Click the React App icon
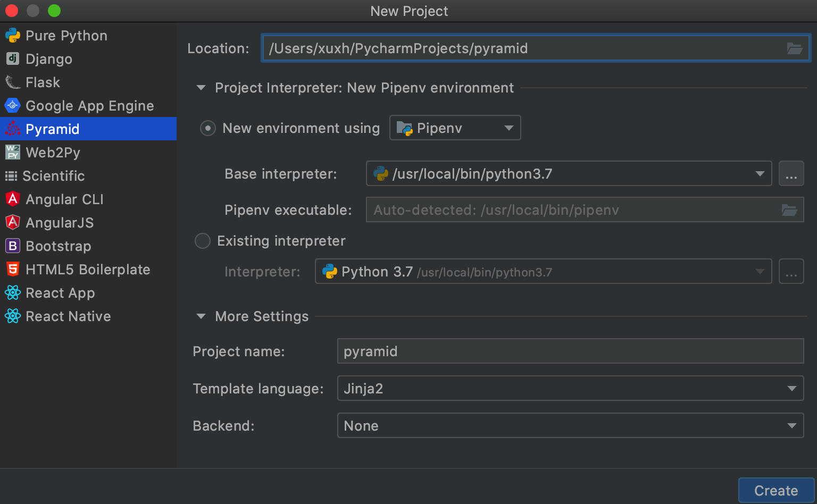 click(x=13, y=293)
